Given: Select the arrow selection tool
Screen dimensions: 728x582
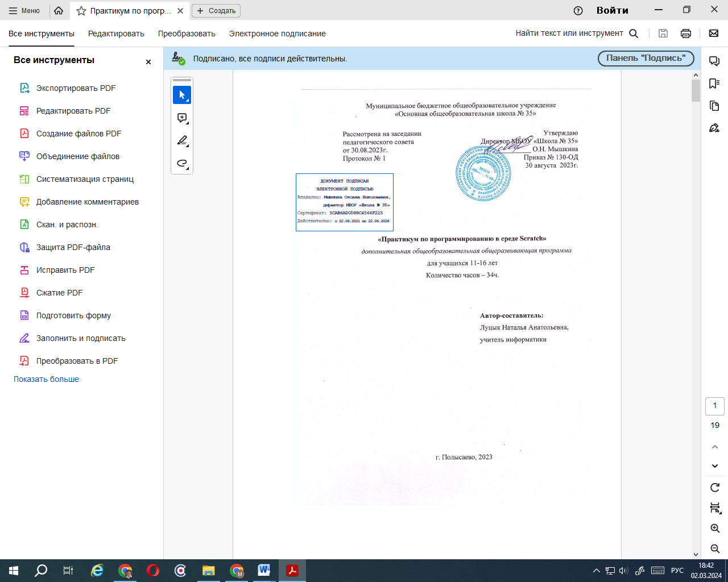Looking at the screenshot, I should click(x=182, y=95).
